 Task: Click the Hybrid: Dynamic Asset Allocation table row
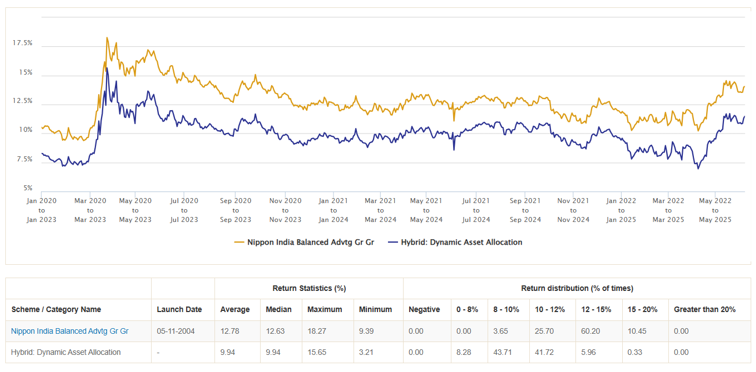click(x=378, y=352)
